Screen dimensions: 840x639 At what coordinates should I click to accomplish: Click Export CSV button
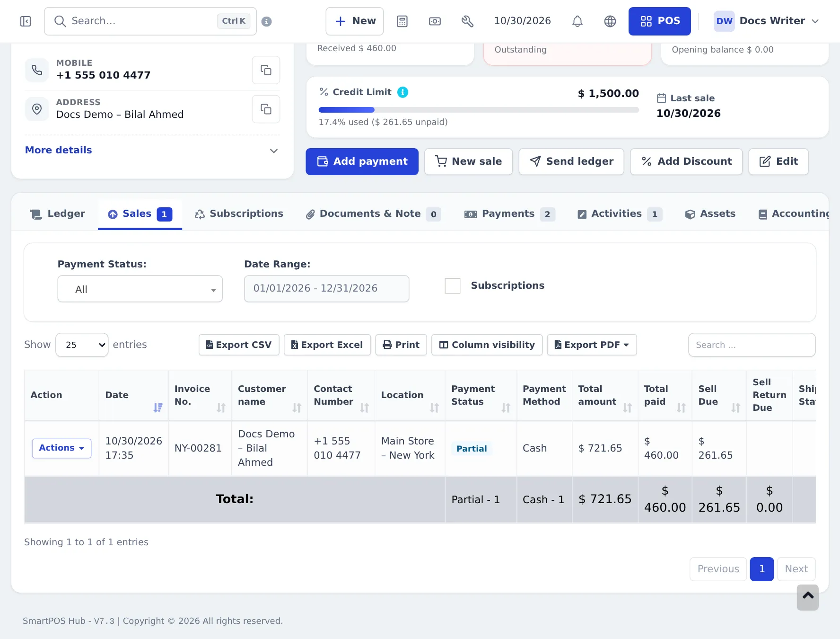239,345
